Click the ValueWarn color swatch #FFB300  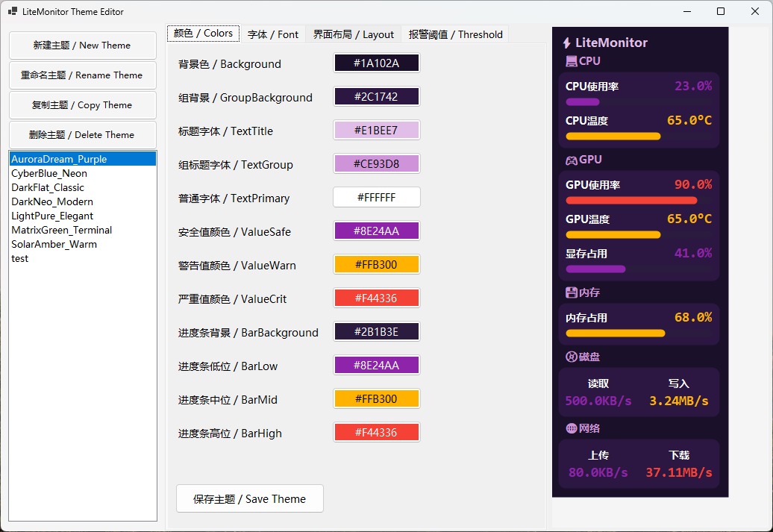(x=376, y=264)
